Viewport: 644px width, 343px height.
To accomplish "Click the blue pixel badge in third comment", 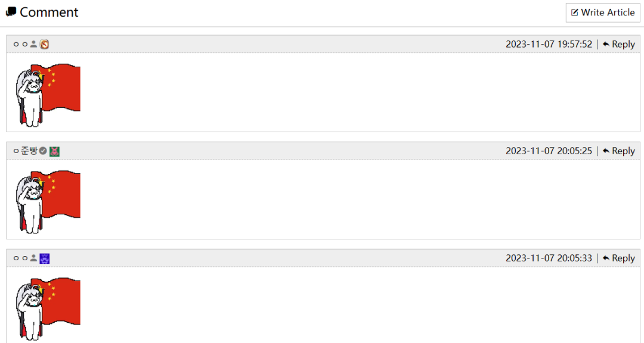I will (x=45, y=258).
